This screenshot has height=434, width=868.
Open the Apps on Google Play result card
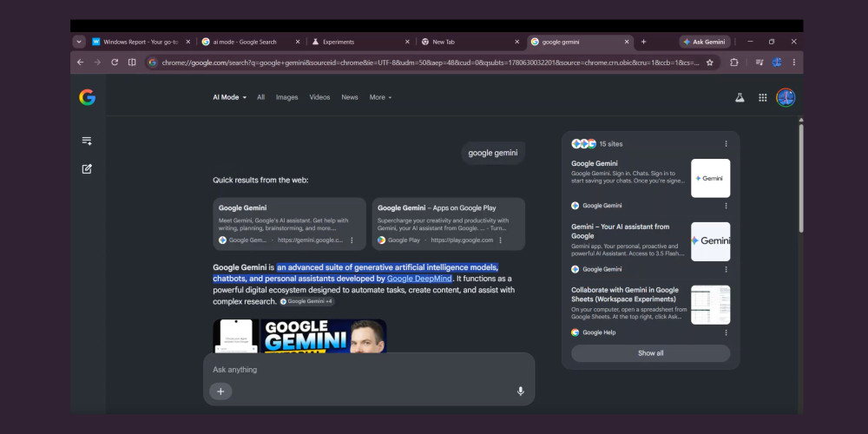click(449, 224)
